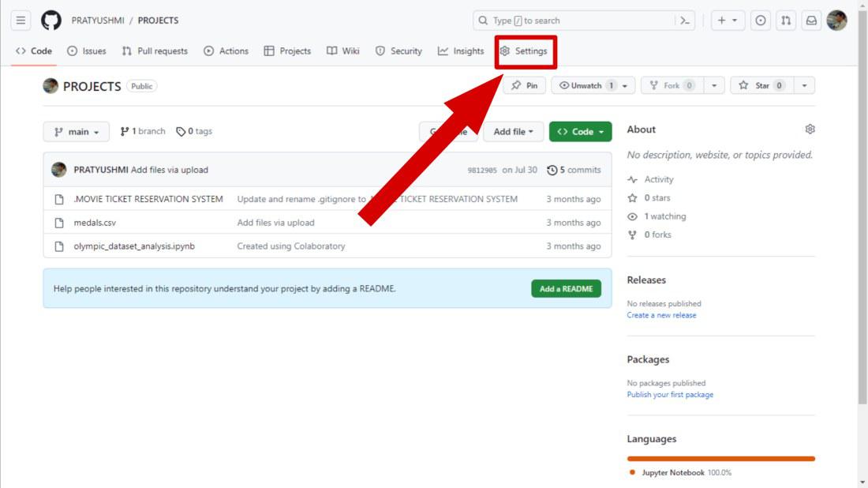The image size is (868, 488).
Task: Click the search magnifier icon
Action: click(x=483, y=21)
